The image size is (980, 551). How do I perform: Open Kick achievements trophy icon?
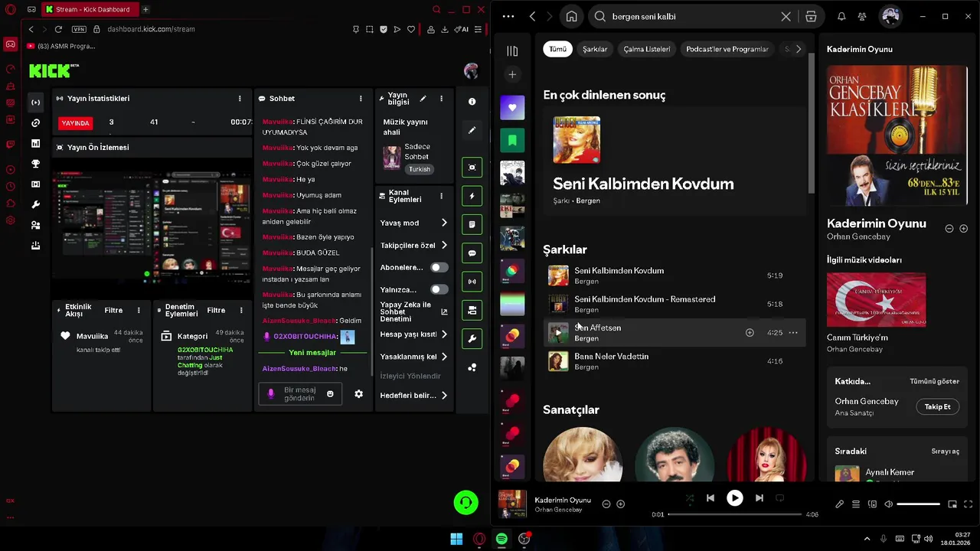coord(35,164)
